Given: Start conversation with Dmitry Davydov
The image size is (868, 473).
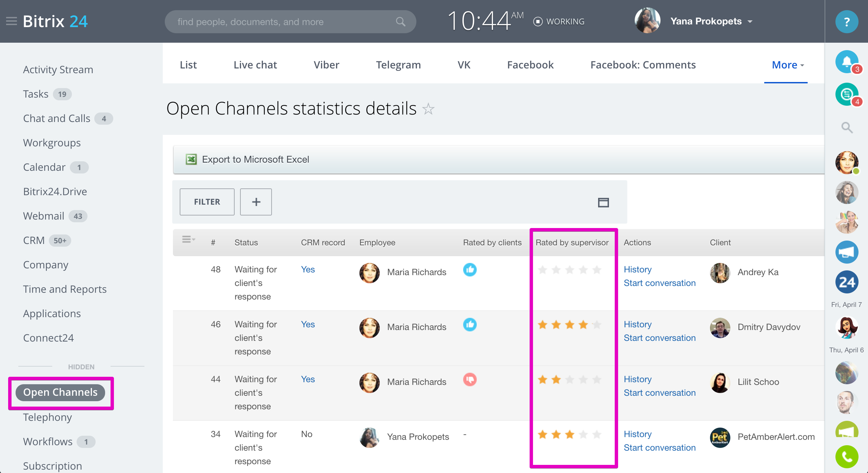Looking at the screenshot, I should pyautogui.click(x=659, y=338).
